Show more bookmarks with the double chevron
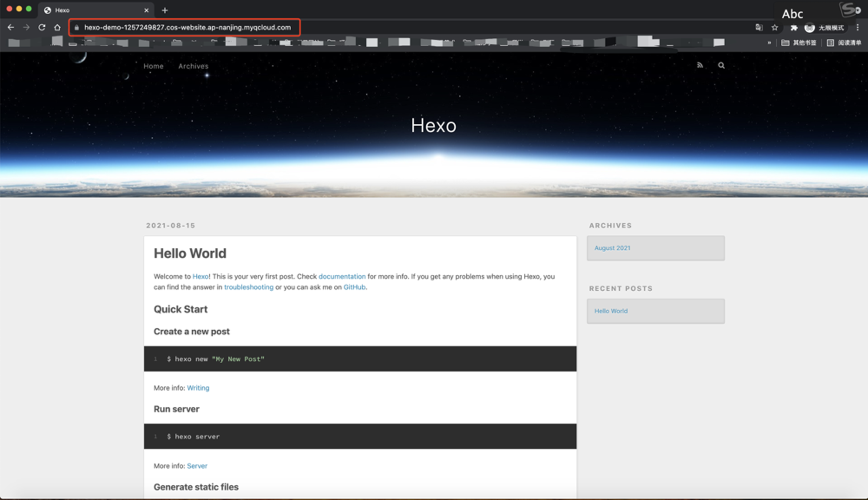 pos(769,43)
